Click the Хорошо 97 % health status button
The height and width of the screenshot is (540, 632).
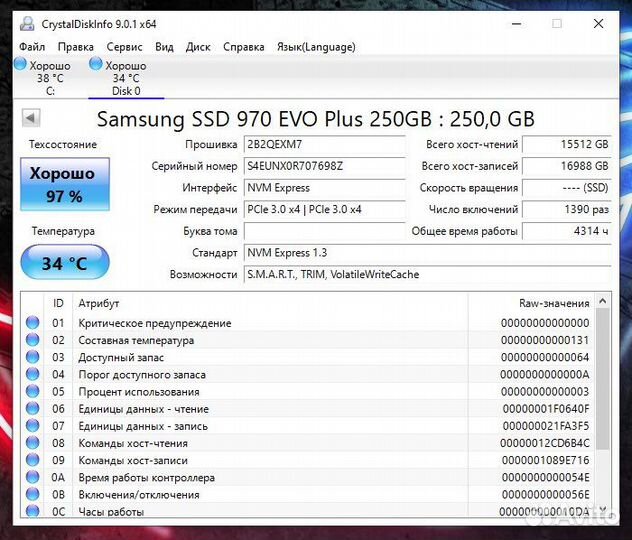click(x=65, y=184)
